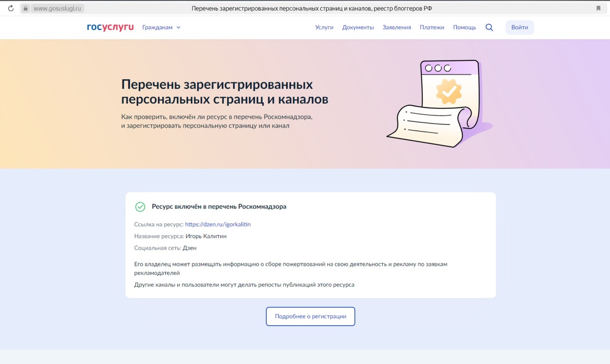Click the browser page title text
The height and width of the screenshot is (364, 610).
[x=312, y=9]
